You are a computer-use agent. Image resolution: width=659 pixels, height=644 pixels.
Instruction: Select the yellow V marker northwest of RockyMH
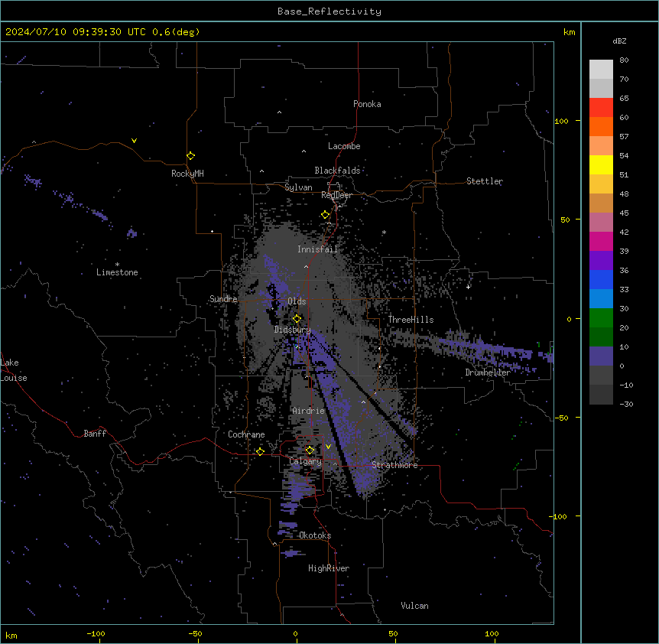[x=134, y=141]
